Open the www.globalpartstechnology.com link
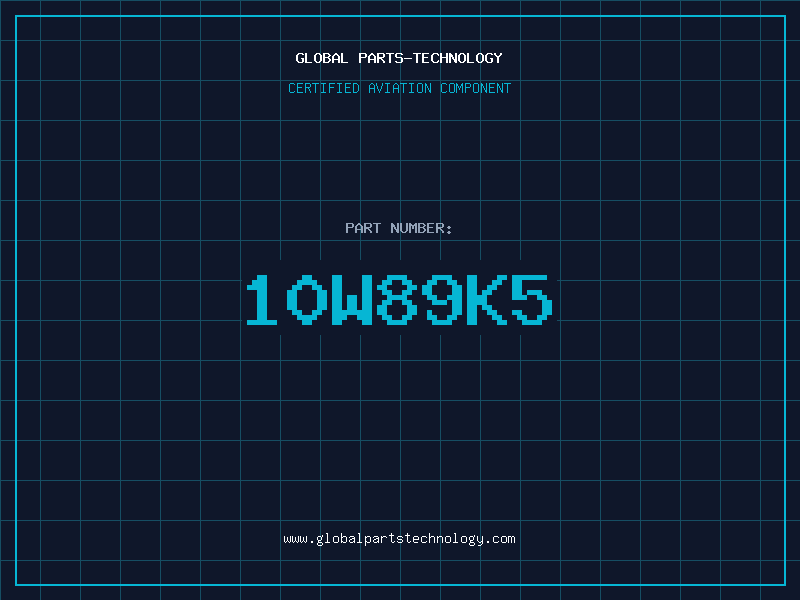Viewport: 800px width, 600px height. pos(399,539)
